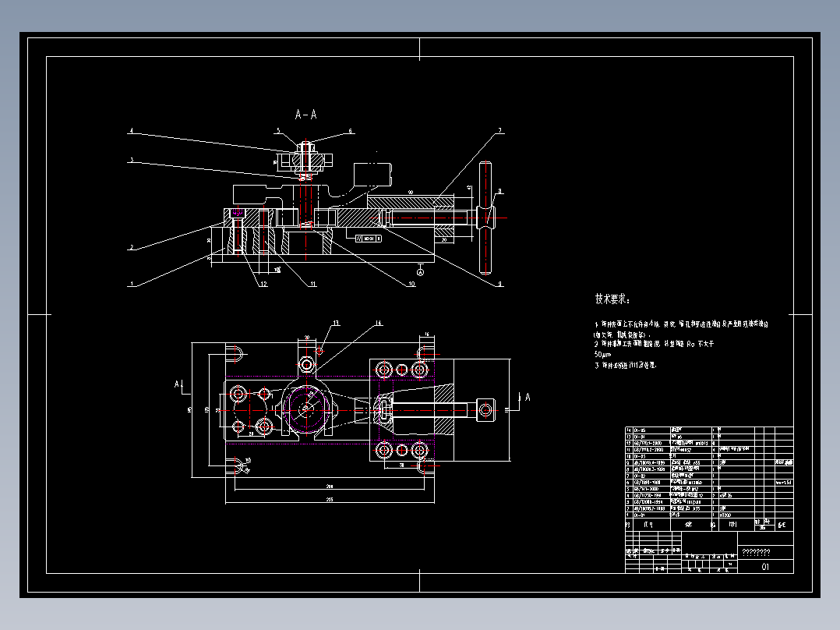Select the 技术要求 heading text
The height and width of the screenshot is (630, 840).
[x=612, y=299]
